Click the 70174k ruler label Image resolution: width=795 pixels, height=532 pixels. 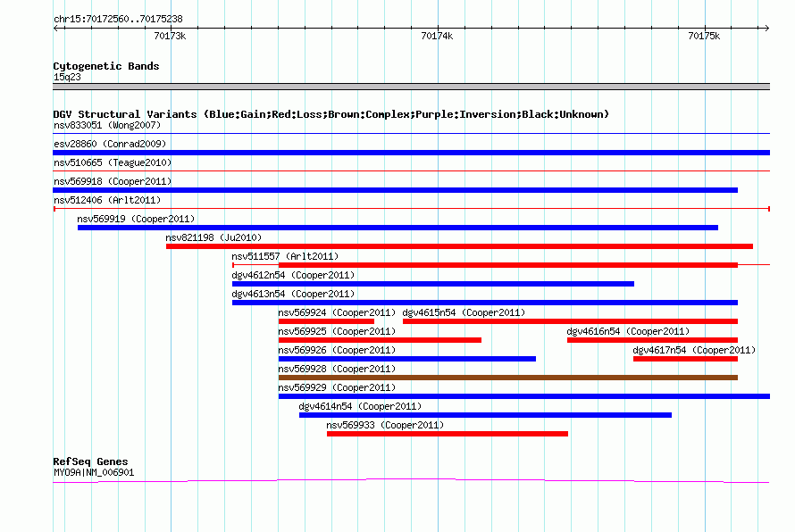click(x=437, y=36)
